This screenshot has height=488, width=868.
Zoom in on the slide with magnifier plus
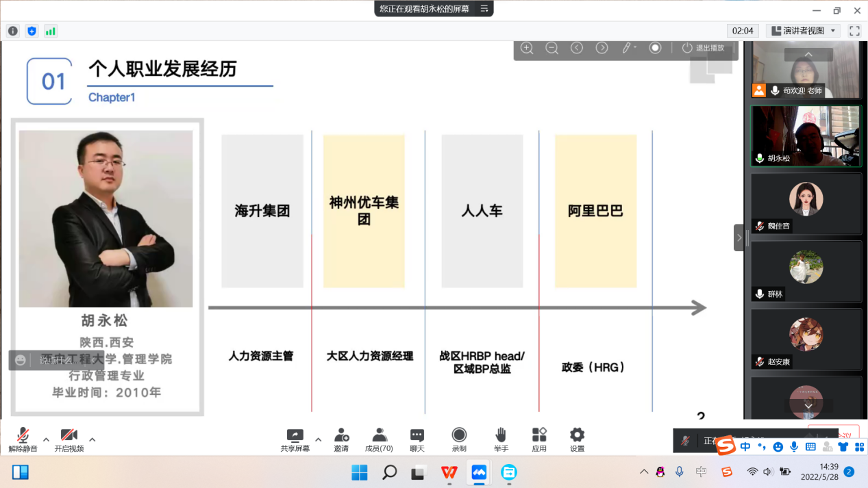[527, 48]
